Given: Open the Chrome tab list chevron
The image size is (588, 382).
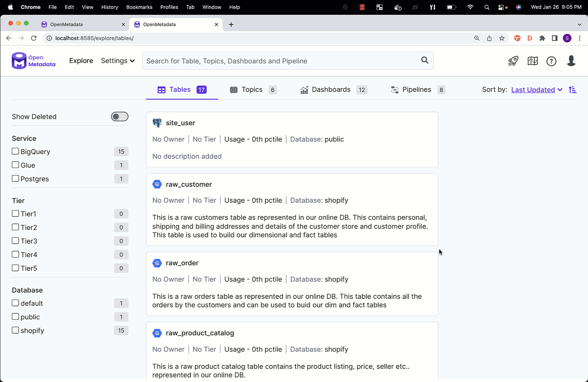Looking at the screenshot, I should [x=579, y=24].
